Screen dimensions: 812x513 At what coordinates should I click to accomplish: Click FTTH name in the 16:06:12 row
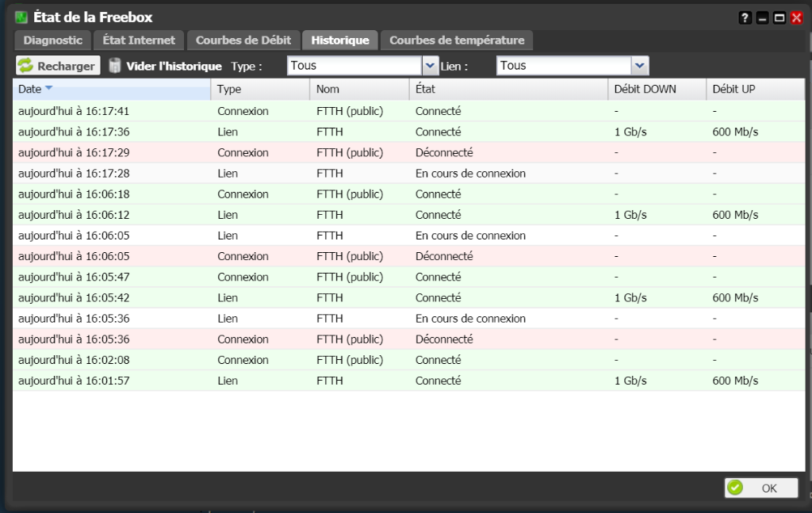(330, 215)
